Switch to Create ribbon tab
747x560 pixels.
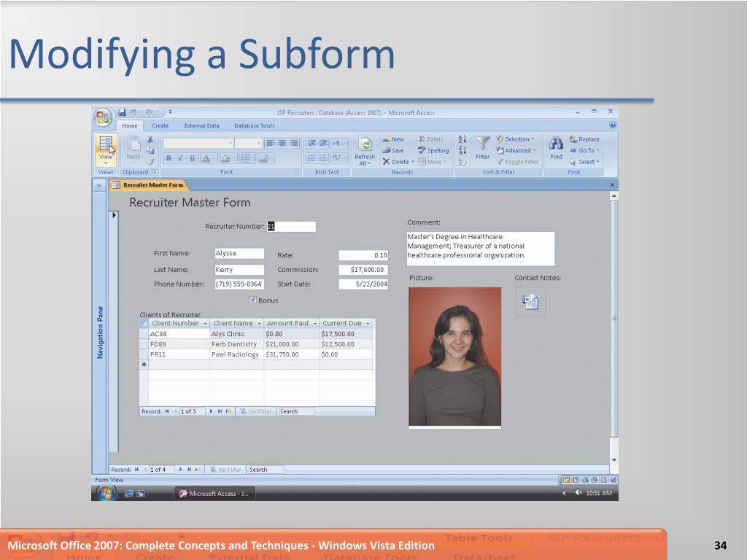click(160, 125)
